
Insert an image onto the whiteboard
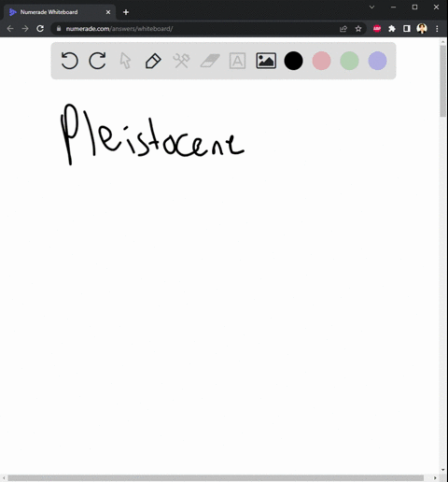point(266,61)
